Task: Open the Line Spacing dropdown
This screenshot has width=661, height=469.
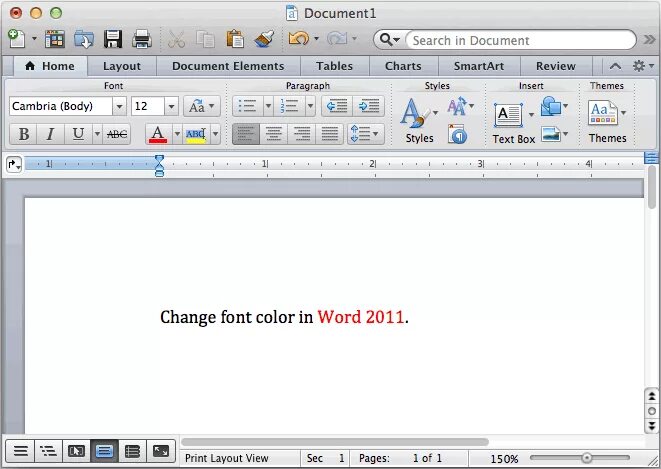Action: click(365, 134)
